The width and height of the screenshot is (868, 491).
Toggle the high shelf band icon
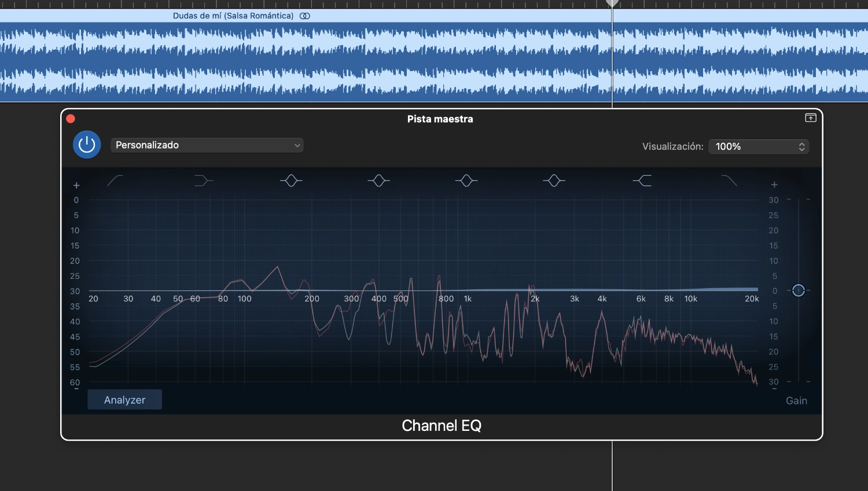[x=642, y=181]
